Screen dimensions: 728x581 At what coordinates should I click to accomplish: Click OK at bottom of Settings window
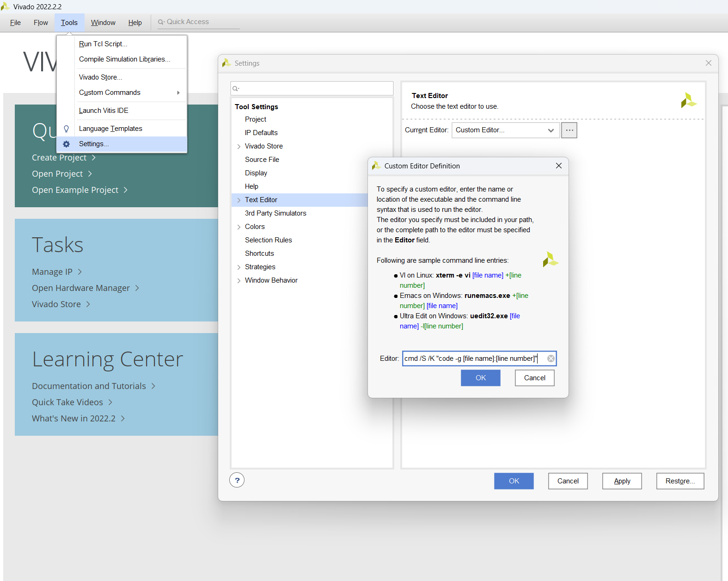[x=514, y=481]
